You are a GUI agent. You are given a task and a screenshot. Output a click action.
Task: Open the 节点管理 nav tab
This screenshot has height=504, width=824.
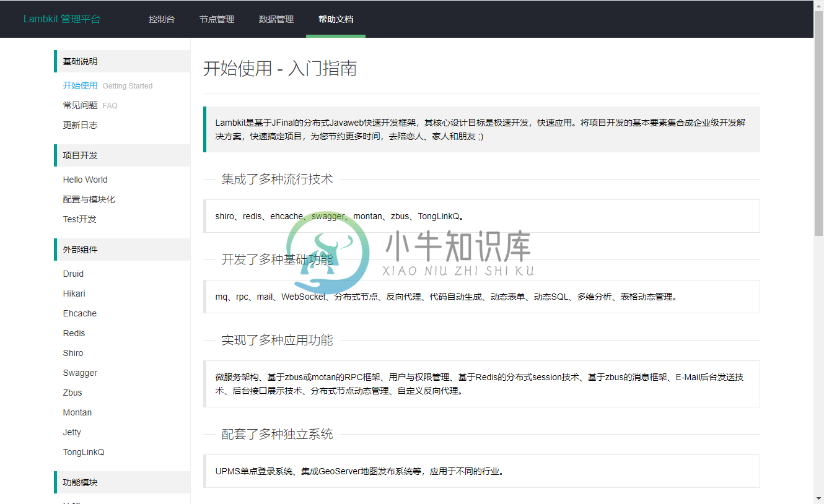217,19
